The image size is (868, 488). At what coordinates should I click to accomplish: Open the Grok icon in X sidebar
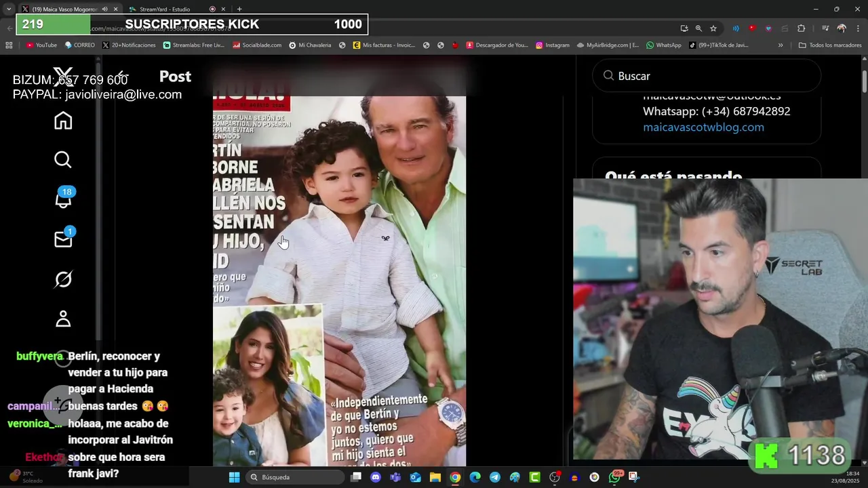point(63,279)
